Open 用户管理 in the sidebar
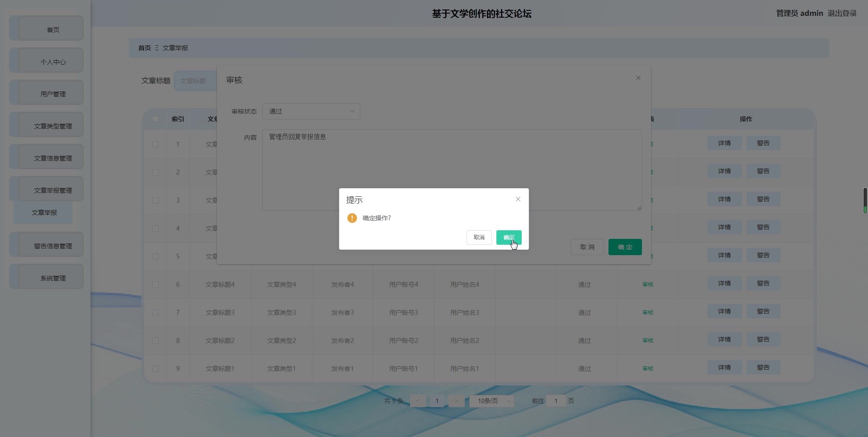Viewport: 868px width, 437px height. click(x=52, y=94)
